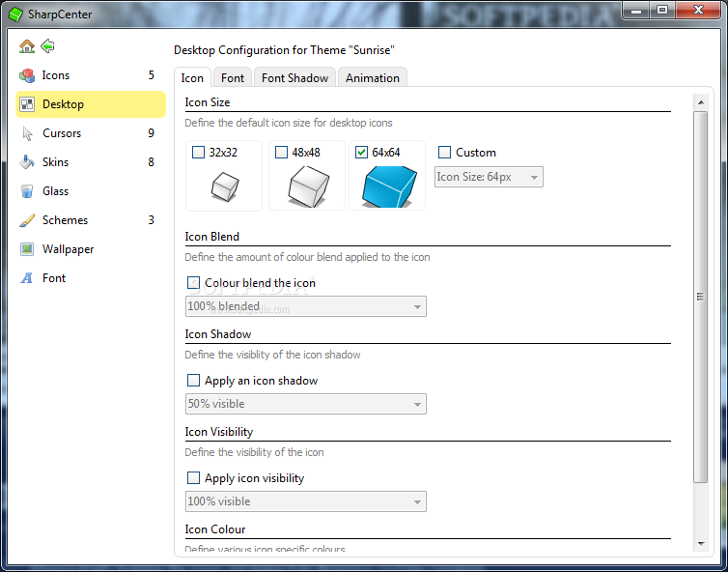Viewport: 728px width, 572px height.
Task: Switch to the Animation tab
Action: pyautogui.click(x=373, y=78)
